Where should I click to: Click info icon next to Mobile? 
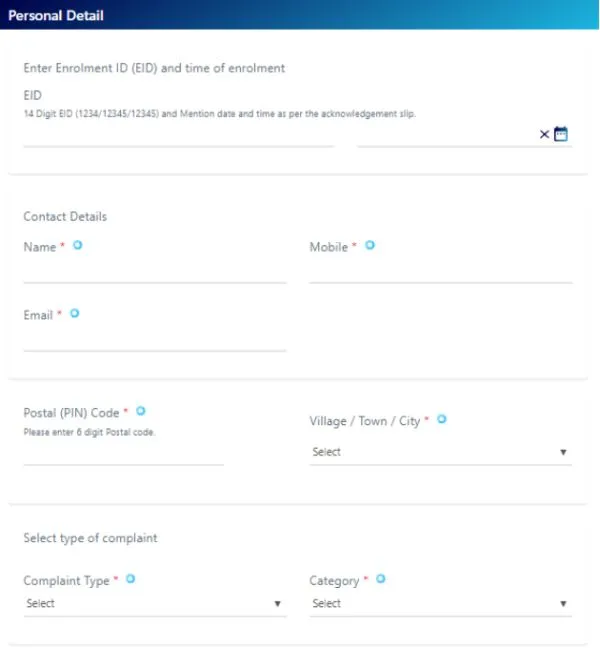coord(369,245)
